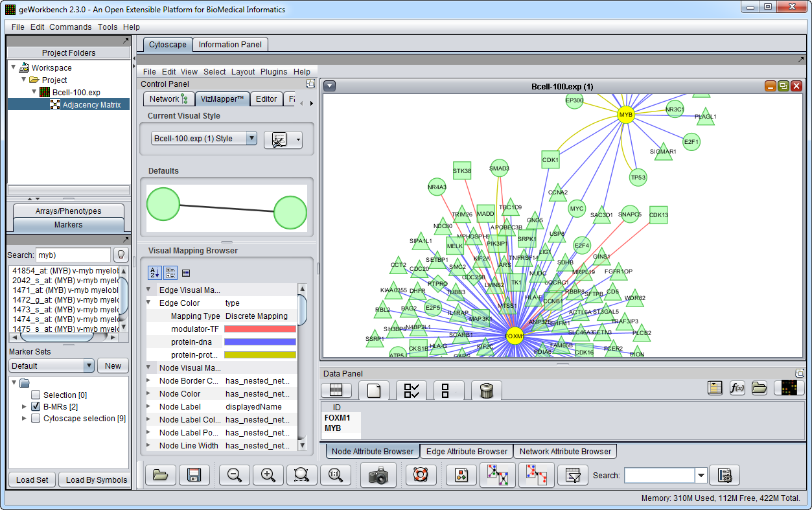Open the Marker Sets Default dropdown
812x510 pixels.
coord(52,366)
